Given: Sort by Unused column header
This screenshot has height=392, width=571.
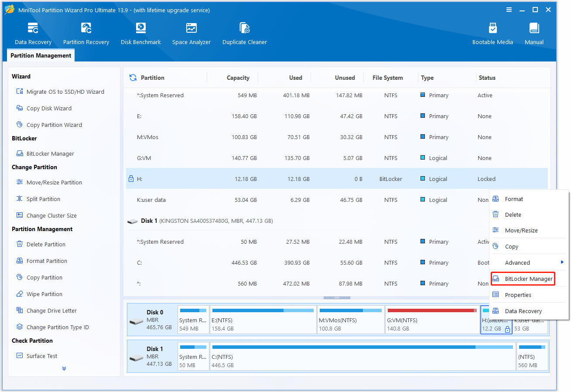Looking at the screenshot, I should (x=345, y=78).
